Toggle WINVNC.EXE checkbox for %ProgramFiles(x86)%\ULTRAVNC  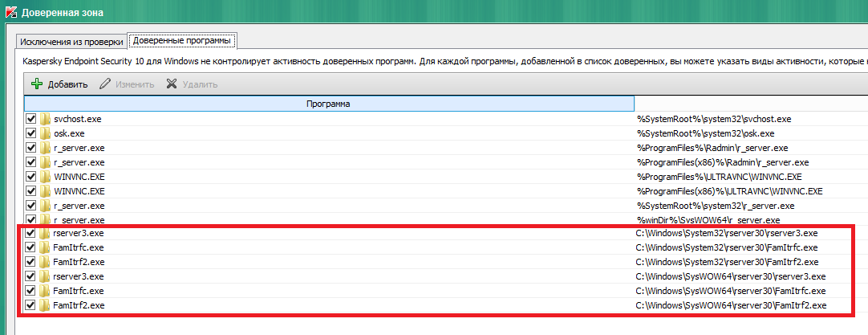(x=31, y=190)
